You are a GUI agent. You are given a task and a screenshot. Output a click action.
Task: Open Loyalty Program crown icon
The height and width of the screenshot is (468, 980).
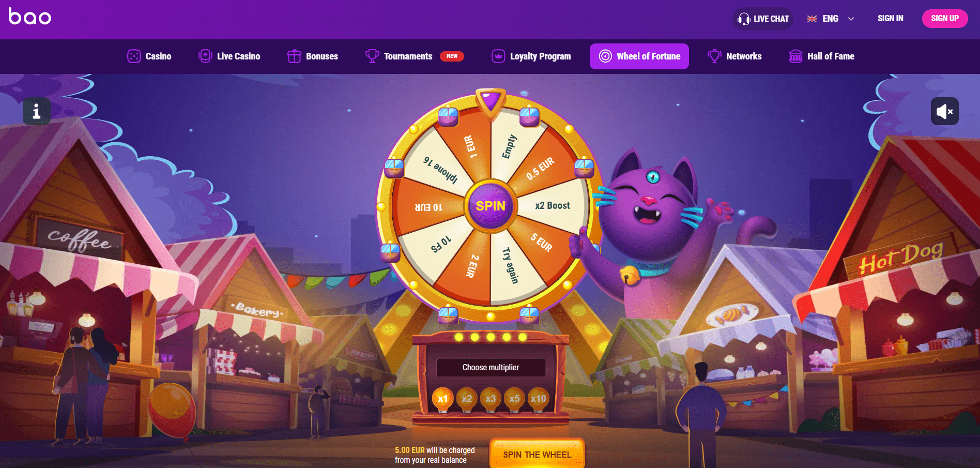click(x=498, y=56)
